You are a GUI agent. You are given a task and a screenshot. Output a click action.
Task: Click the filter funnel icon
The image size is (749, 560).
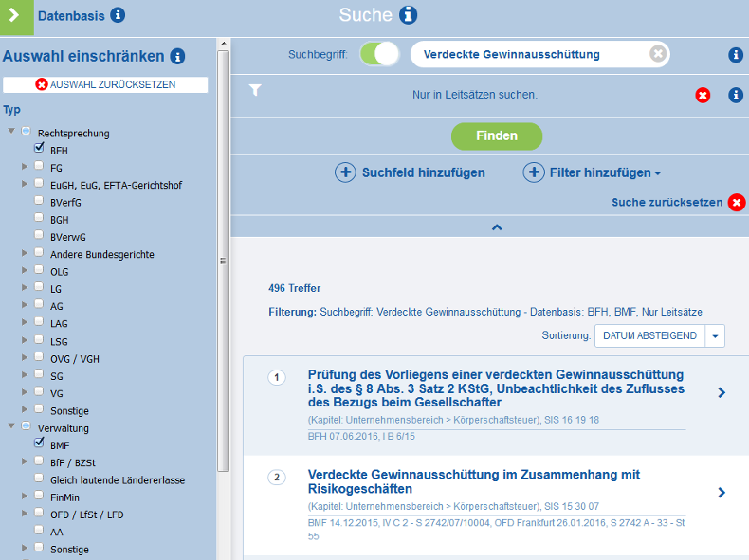255,90
